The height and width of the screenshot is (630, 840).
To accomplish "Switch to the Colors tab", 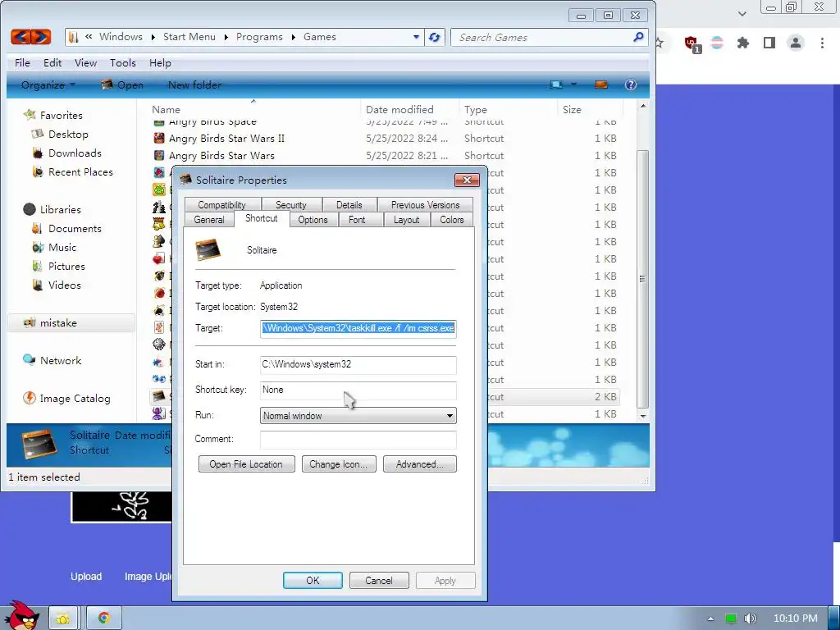I will (x=452, y=220).
